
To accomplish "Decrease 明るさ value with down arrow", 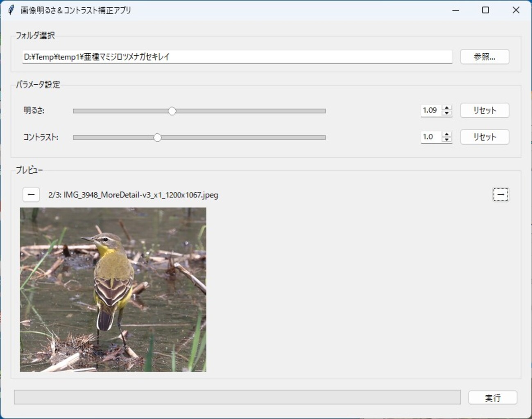I will 447,113.
